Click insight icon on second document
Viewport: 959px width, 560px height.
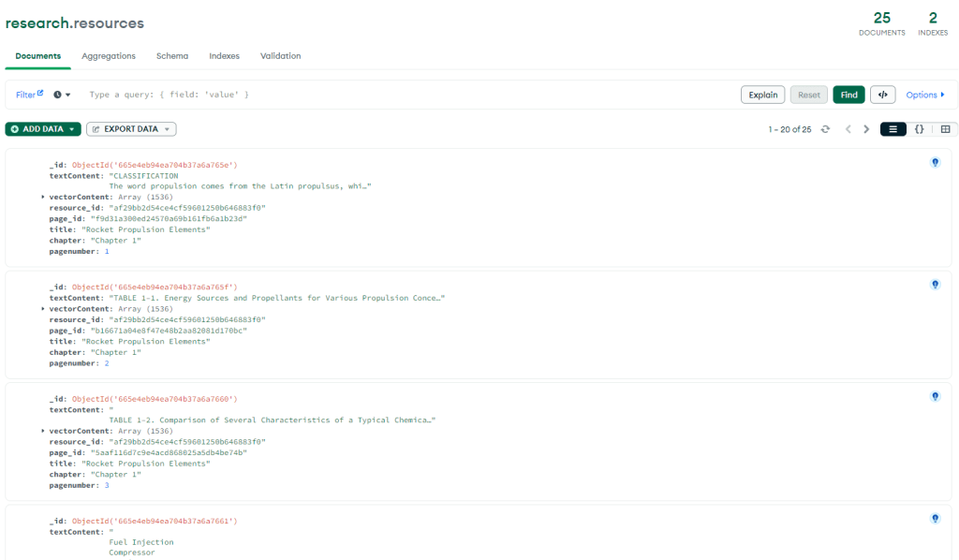click(x=935, y=285)
